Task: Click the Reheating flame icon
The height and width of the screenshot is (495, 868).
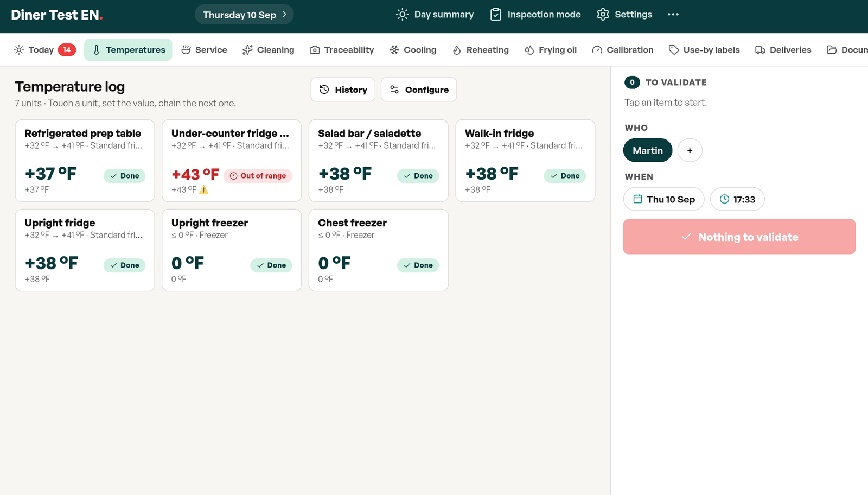Action: coord(457,50)
